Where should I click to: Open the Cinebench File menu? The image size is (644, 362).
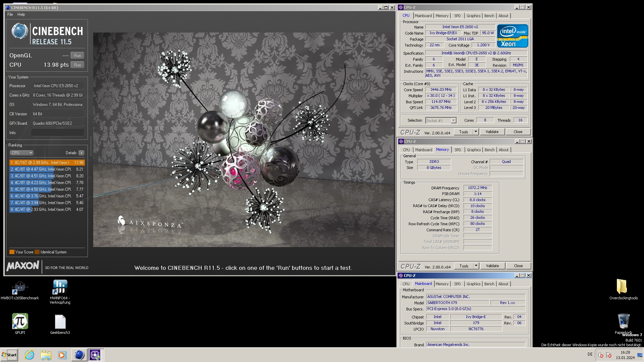tap(10, 14)
